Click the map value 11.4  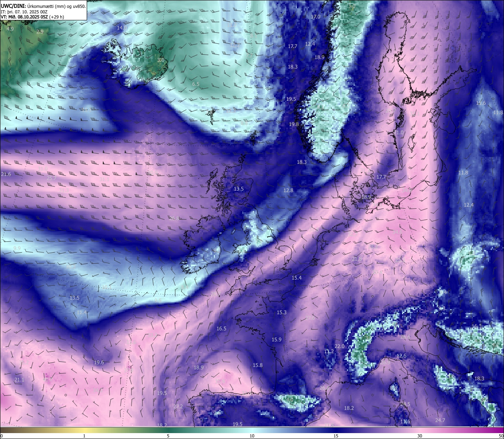pos(82,312)
